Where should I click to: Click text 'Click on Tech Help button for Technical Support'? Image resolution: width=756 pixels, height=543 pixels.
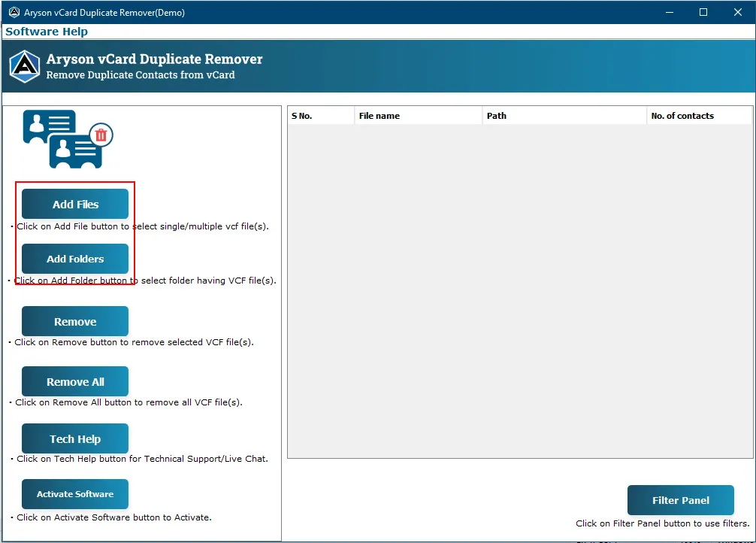coord(119,459)
